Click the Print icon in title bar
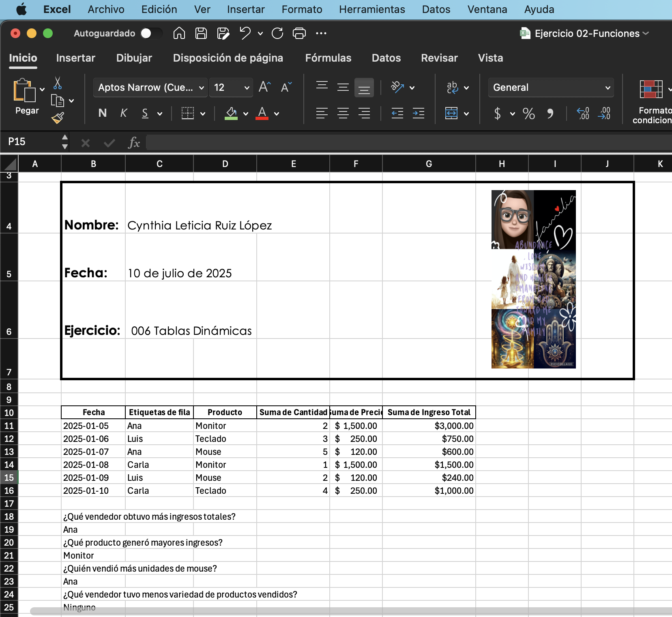The height and width of the screenshot is (617, 672). click(x=299, y=33)
